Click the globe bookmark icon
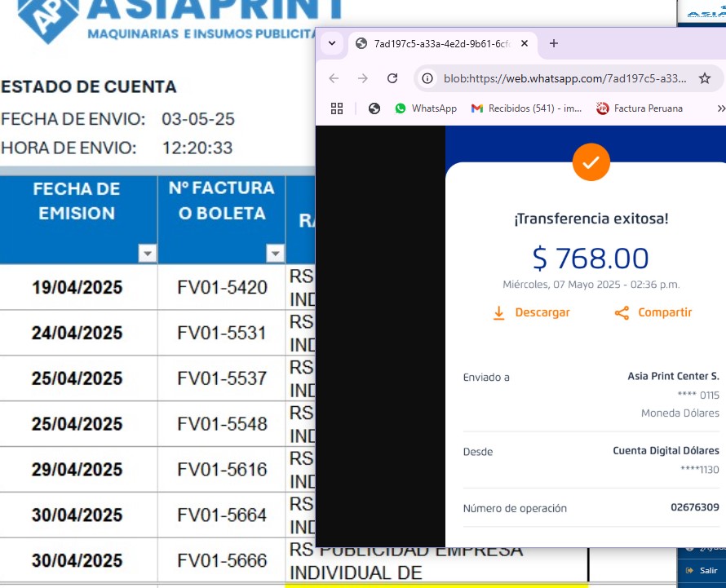This screenshot has width=726, height=588. (x=374, y=108)
